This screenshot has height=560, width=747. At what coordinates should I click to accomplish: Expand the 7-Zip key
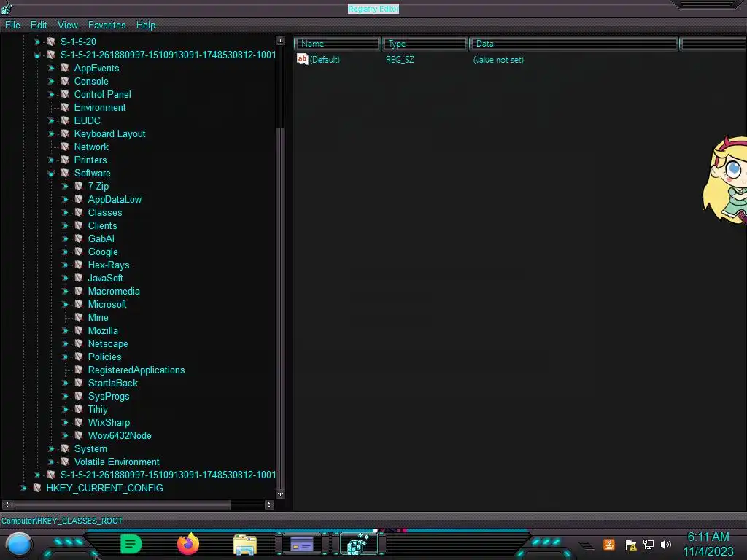click(x=65, y=186)
